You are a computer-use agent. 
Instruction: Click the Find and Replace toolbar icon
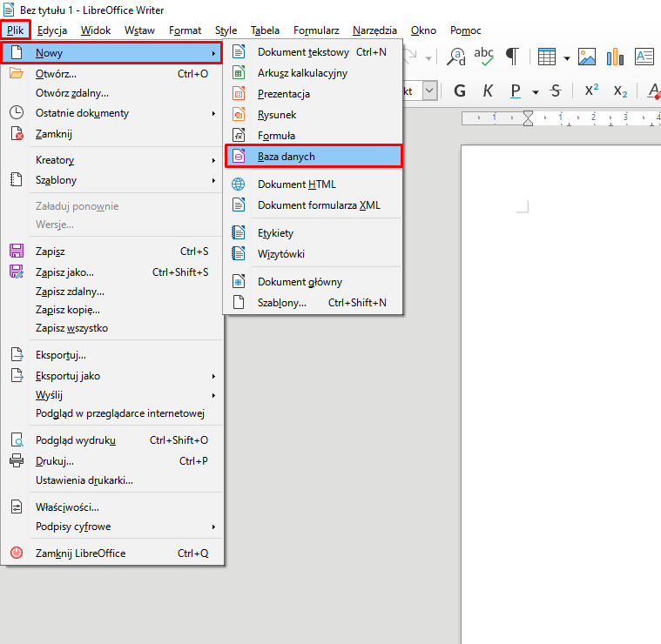click(456, 57)
